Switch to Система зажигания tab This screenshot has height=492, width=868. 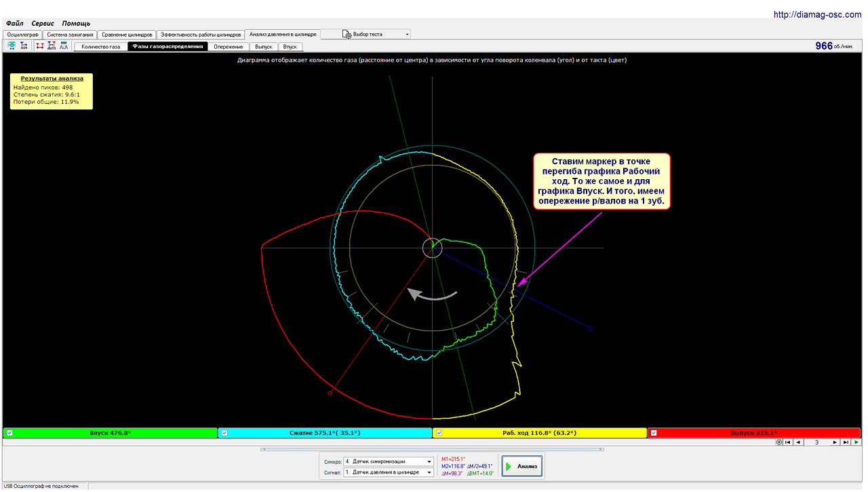(x=70, y=34)
